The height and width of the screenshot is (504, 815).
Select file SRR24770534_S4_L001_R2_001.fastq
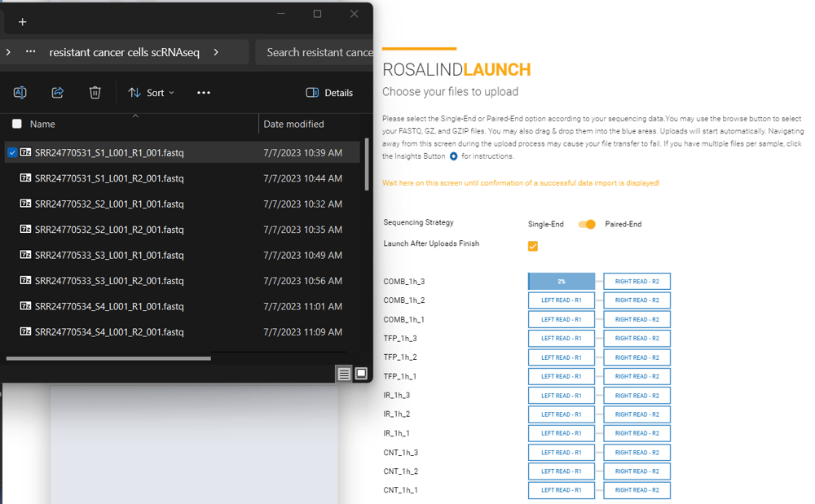tap(182, 331)
